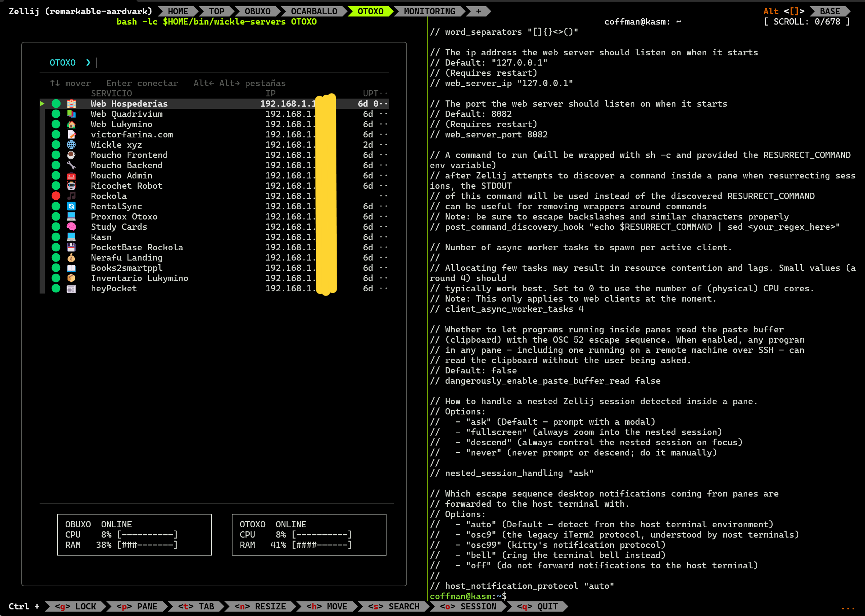Click the PANE mode button
The width and height of the screenshot is (865, 616).
[x=137, y=606]
